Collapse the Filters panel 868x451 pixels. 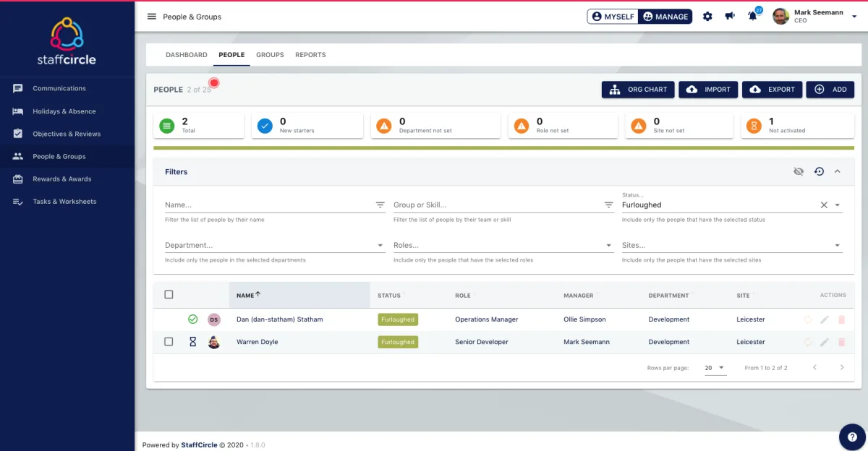pyautogui.click(x=838, y=171)
